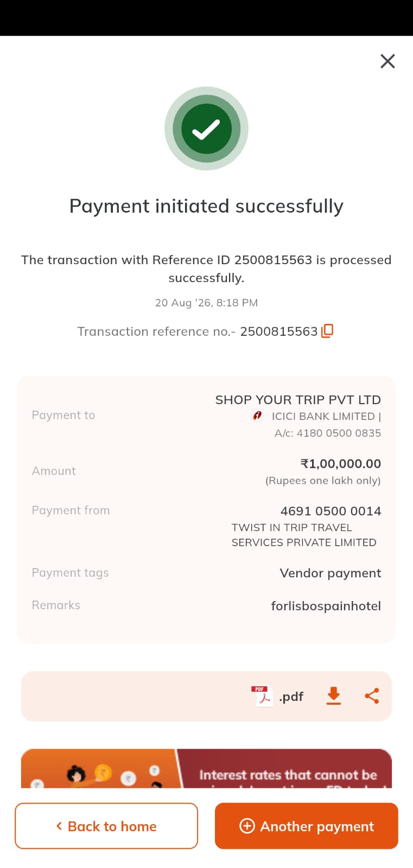Close the payment confirmation screen
The height and width of the screenshot is (868, 413).
pos(387,61)
